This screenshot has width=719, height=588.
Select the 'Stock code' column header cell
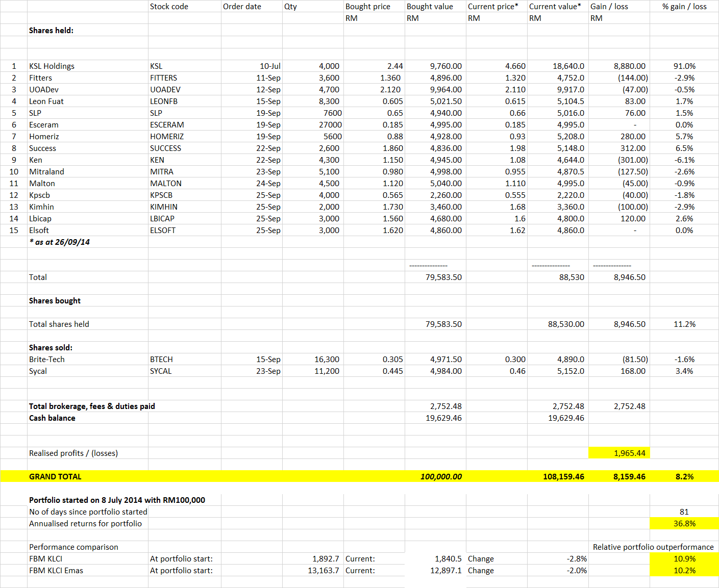pos(184,6)
